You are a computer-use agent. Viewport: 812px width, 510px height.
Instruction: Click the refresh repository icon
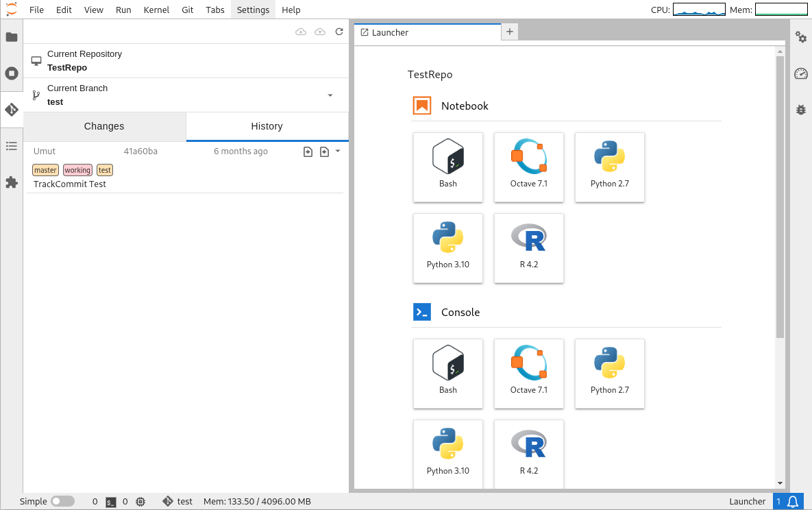[x=339, y=32]
